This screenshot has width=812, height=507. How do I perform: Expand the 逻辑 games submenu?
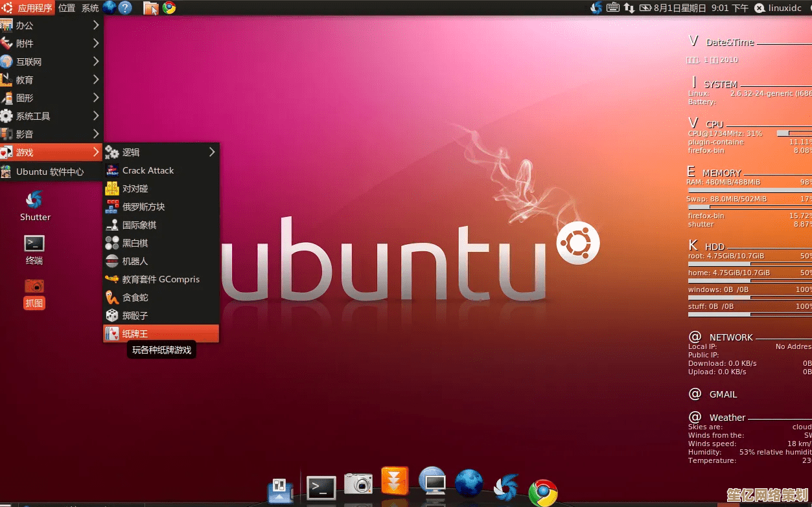tap(161, 152)
